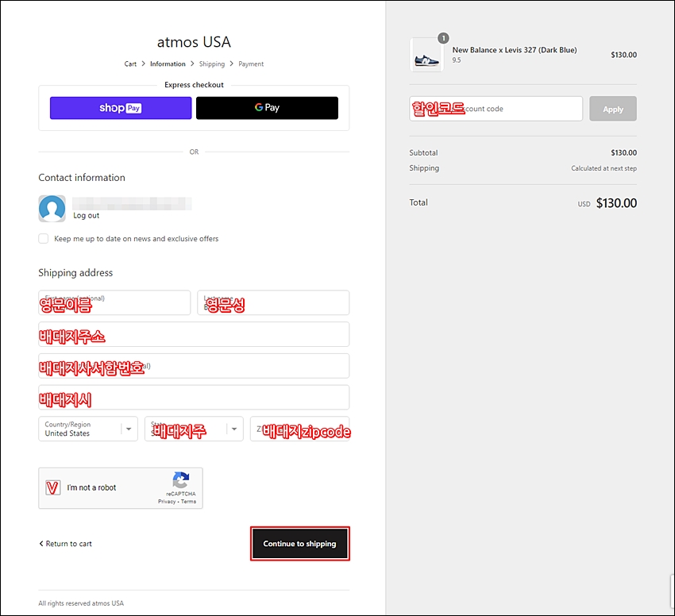Click the Cart breadcrumb link
This screenshot has height=616, width=675.
[x=130, y=64]
